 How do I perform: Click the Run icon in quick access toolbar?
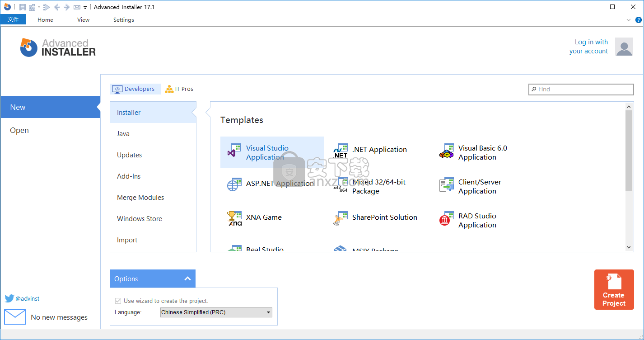coord(47,7)
